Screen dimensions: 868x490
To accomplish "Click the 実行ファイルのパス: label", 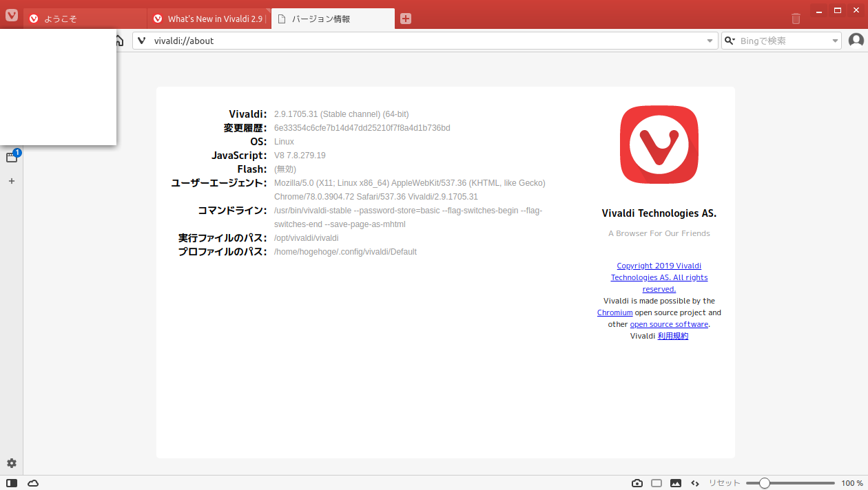I will pos(223,238).
